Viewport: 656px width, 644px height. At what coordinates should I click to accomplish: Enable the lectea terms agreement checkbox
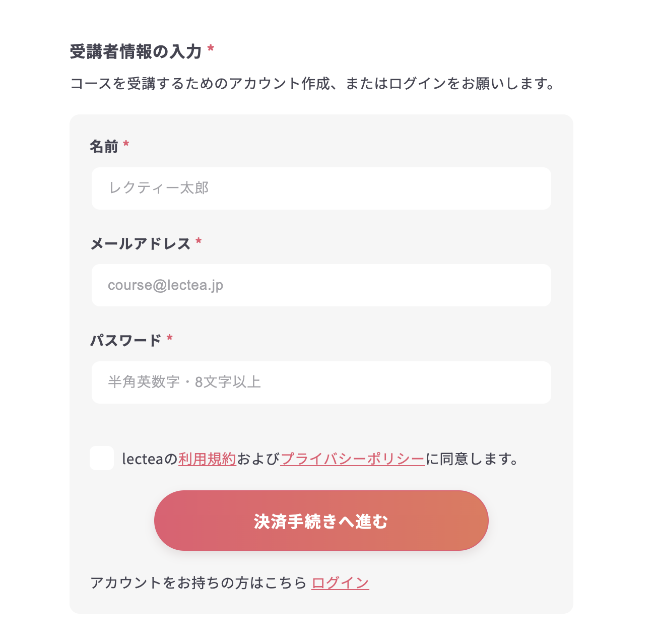(101, 459)
